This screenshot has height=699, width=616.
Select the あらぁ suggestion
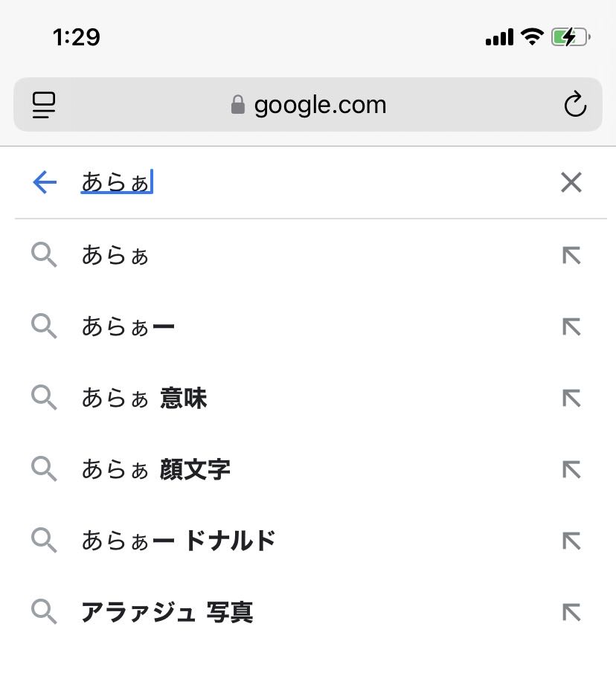click(115, 256)
